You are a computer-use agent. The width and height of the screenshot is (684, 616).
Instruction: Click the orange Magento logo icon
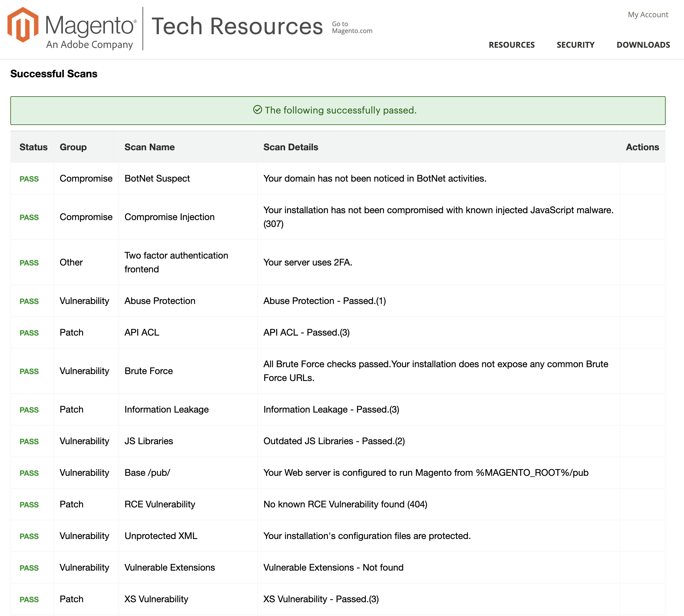click(x=23, y=25)
